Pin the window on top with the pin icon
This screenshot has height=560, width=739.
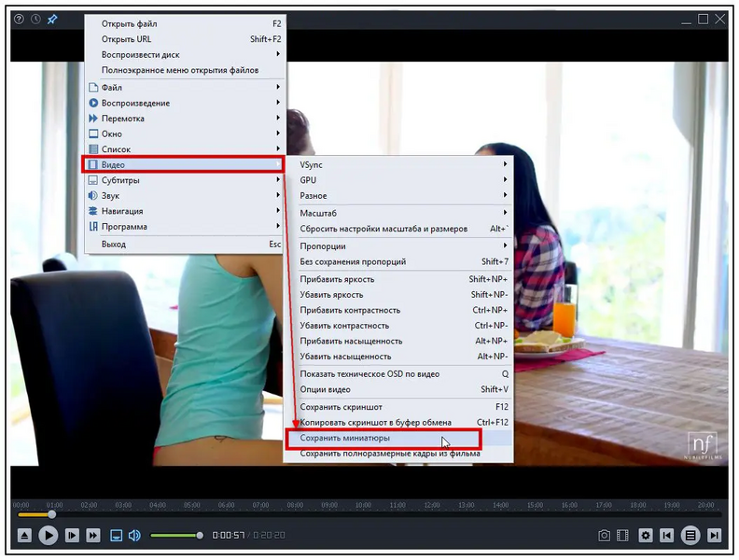[x=52, y=19]
